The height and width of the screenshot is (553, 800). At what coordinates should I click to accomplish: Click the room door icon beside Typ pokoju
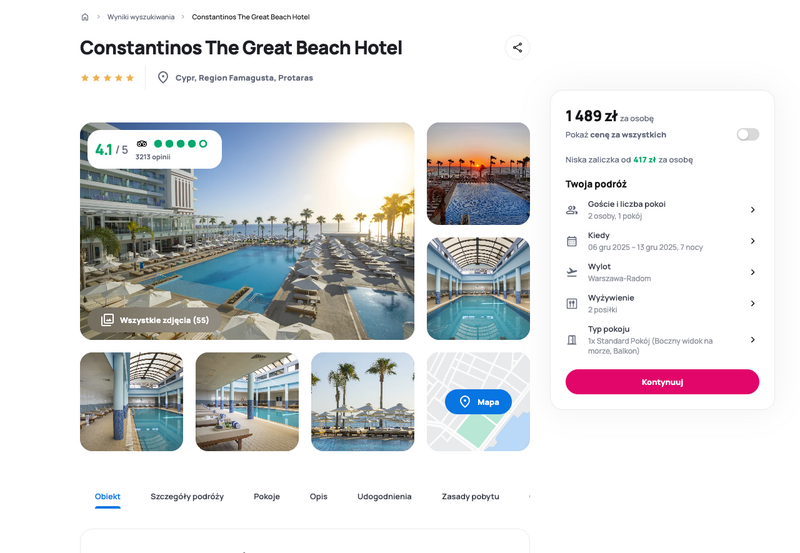pos(571,340)
